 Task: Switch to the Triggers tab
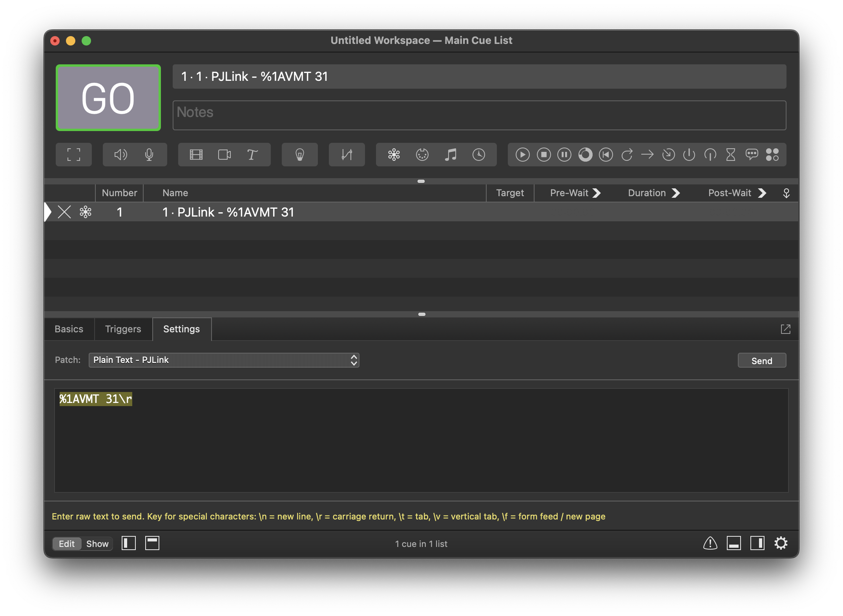tap(123, 329)
